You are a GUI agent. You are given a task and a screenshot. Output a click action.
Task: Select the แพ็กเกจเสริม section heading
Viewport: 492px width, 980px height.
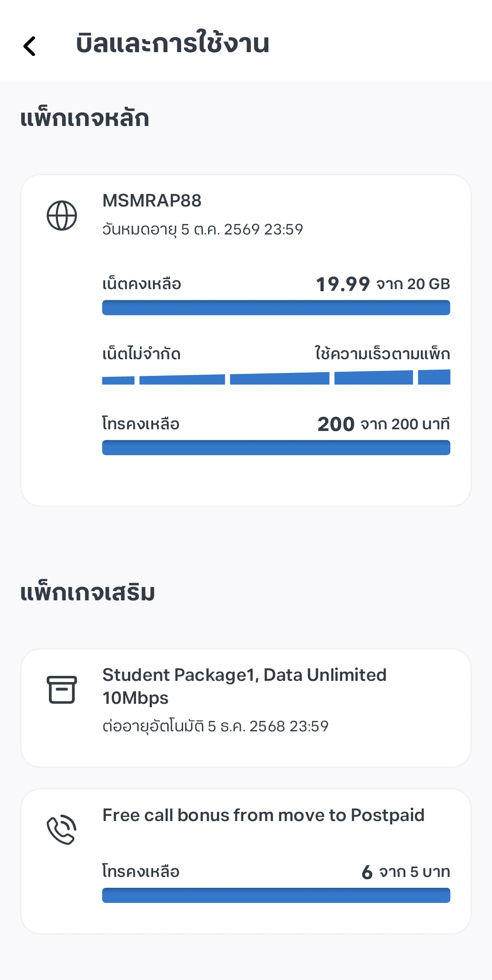[x=88, y=592]
